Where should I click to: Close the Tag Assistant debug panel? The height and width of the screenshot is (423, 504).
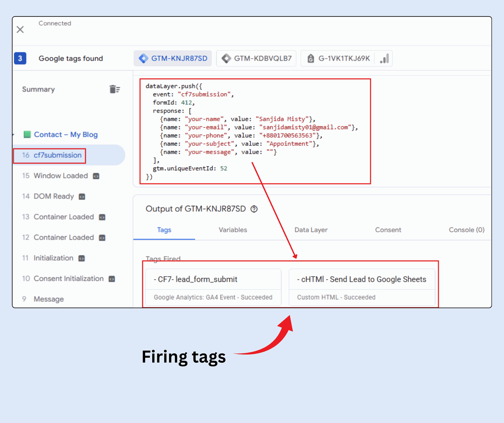coord(20,29)
